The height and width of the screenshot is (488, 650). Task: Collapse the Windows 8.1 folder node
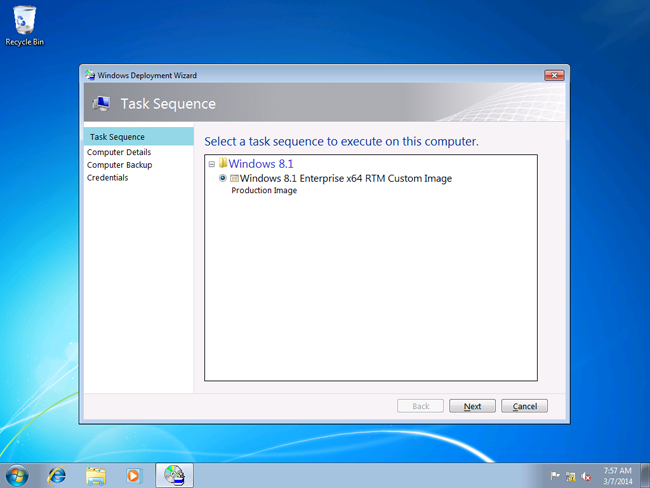pyautogui.click(x=212, y=164)
